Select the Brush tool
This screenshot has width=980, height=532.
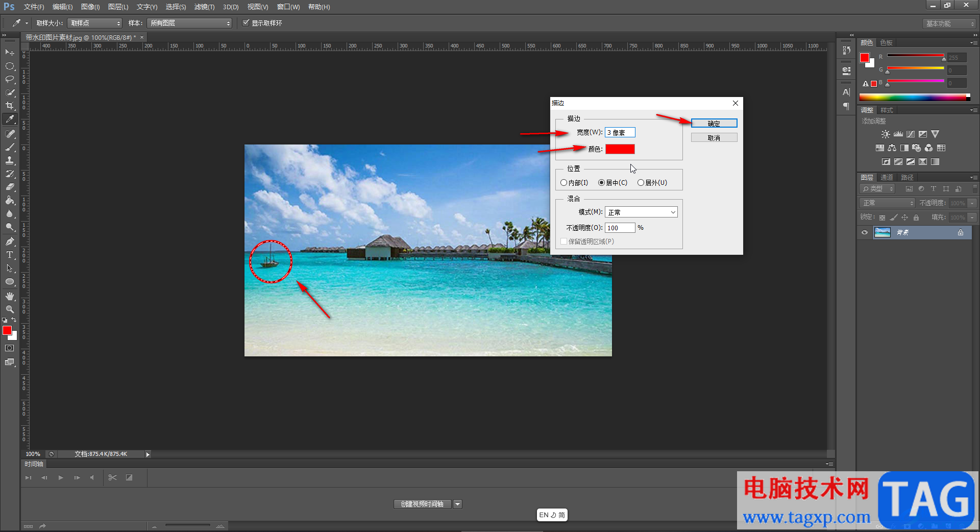point(10,147)
